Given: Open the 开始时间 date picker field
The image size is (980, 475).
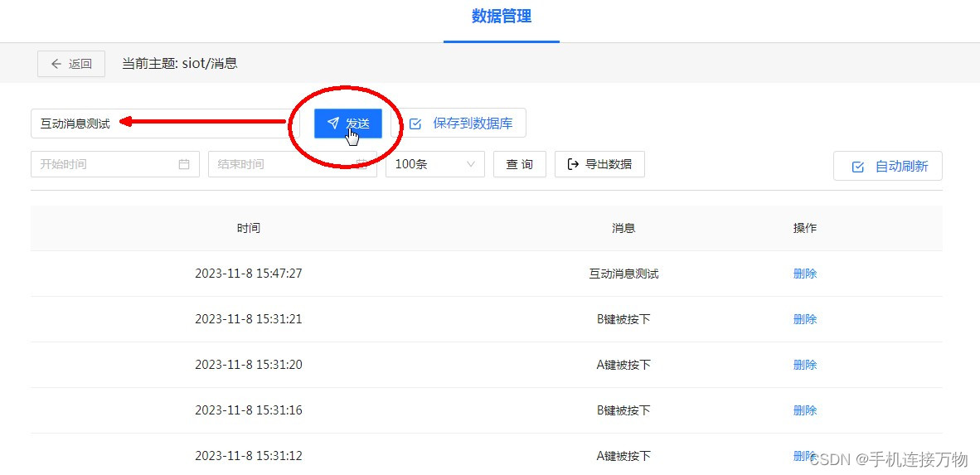Looking at the screenshot, I should [115, 164].
